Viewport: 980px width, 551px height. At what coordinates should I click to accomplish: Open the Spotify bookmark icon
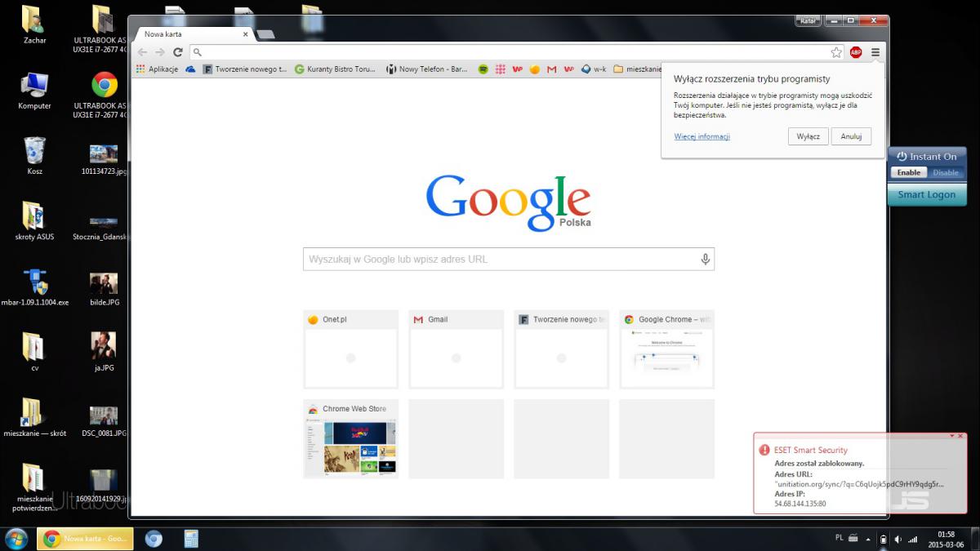(x=483, y=69)
